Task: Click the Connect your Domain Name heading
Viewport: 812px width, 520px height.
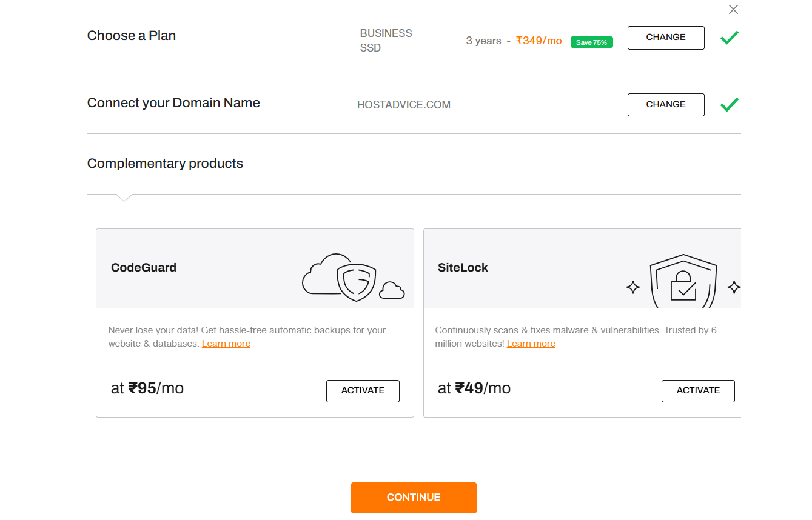Action: (x=173, y=103)
